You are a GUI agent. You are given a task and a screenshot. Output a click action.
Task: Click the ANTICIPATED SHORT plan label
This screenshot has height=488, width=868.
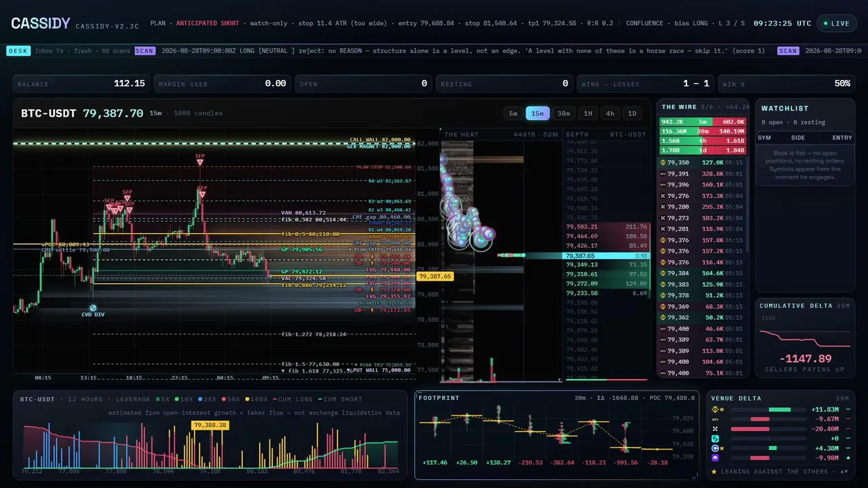[x=208, y=23]
